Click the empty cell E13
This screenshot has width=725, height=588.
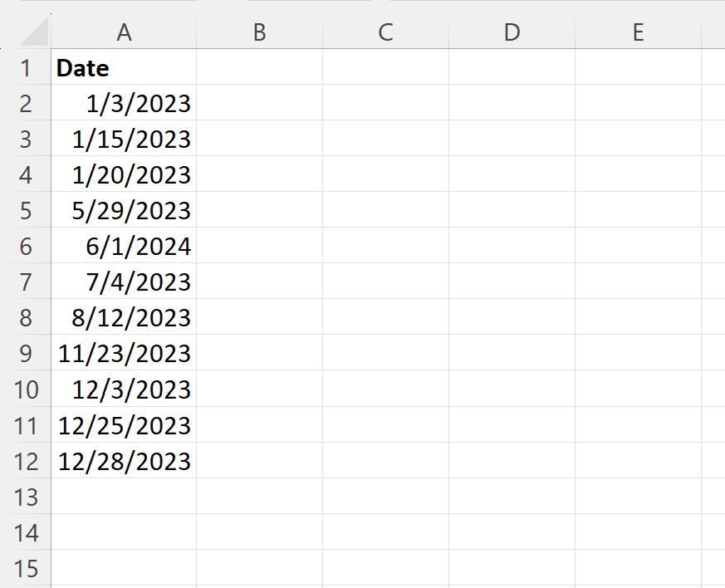637,497
